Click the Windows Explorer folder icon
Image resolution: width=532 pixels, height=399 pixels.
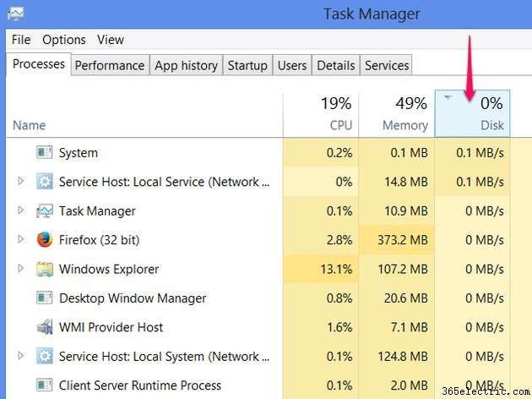coord(45,269)
